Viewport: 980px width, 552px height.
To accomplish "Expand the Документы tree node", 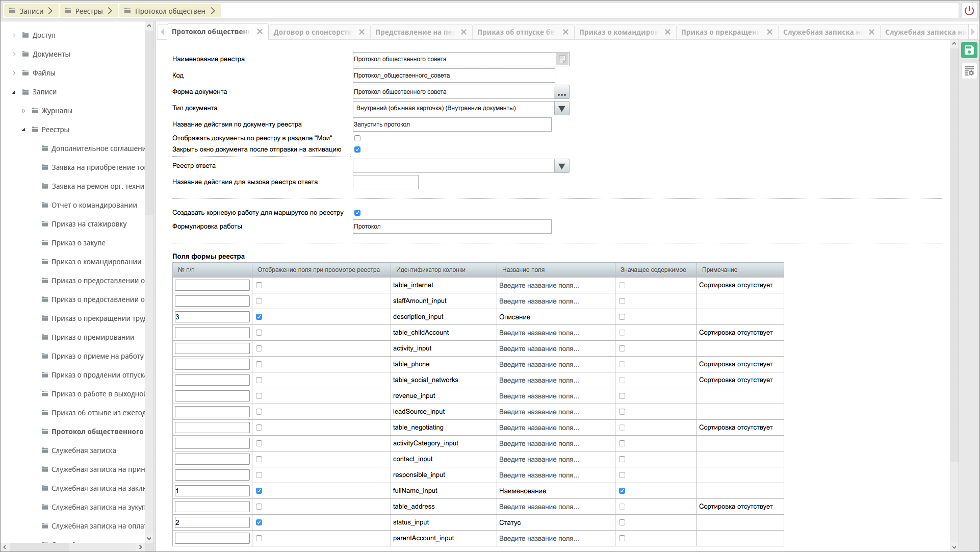I will (14, 54).
